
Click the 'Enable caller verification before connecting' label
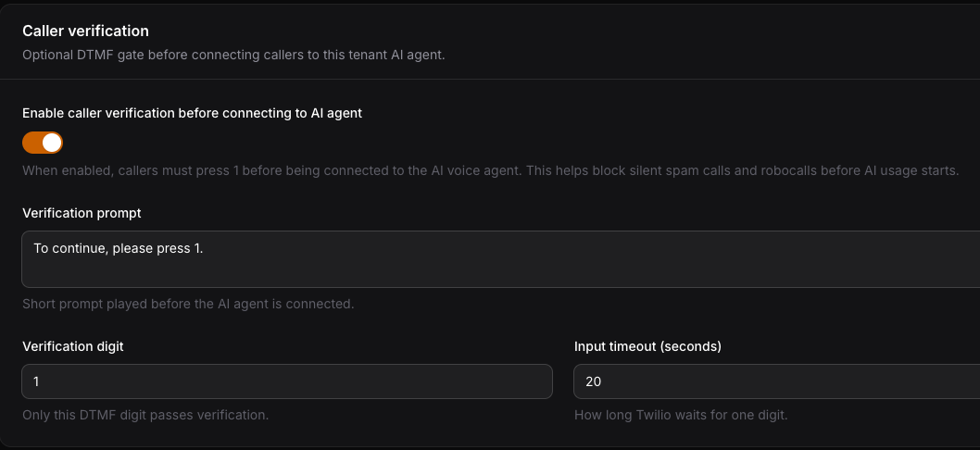click(192, 113)
